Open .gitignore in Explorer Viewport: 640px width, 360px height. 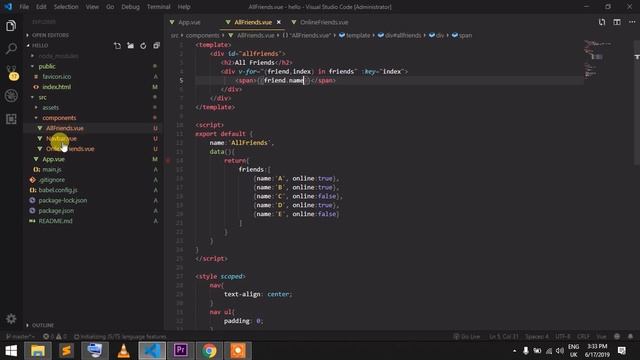pos(52,180)
